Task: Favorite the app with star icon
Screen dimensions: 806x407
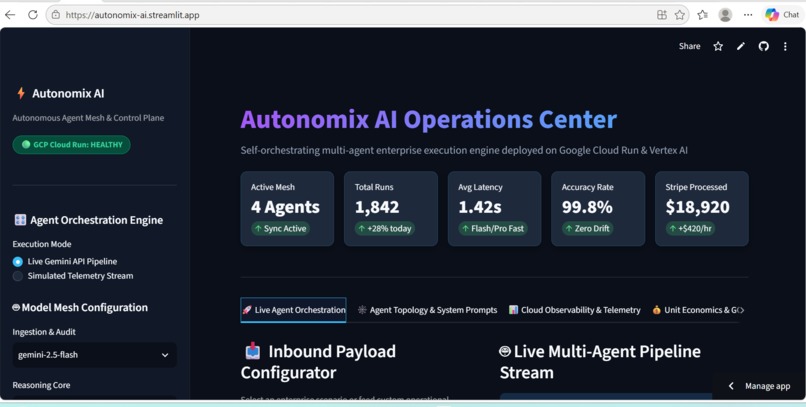Action: (718, 46)
